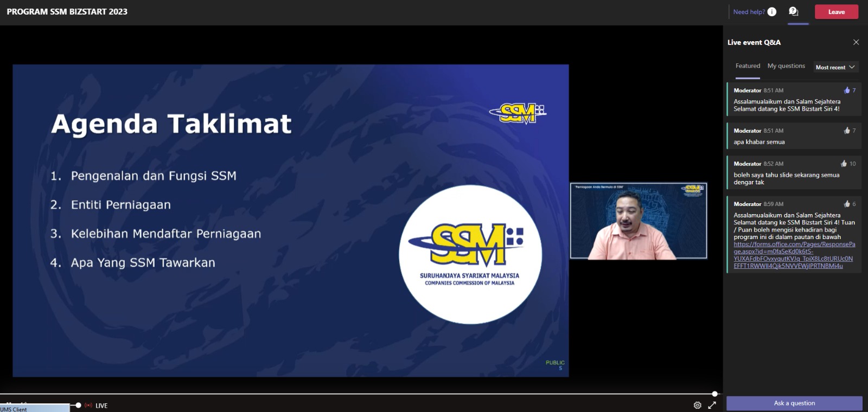Viewport: 868px width, 412px height.
Task: Enter fullscreen with the expand arrows icon
Action: coord(712,405)
